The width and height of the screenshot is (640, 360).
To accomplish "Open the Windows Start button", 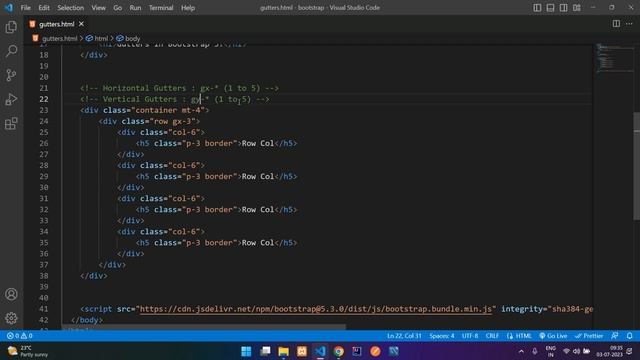I will [x=246, y=351].
